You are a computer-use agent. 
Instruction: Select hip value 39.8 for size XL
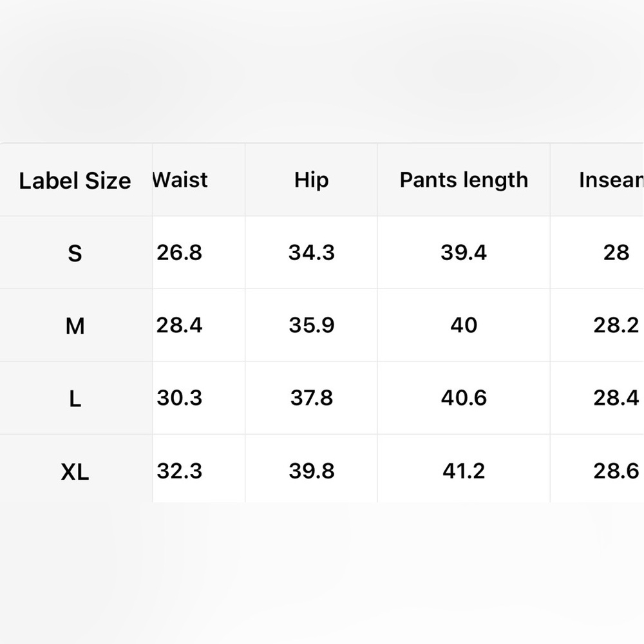click(312, 471)
